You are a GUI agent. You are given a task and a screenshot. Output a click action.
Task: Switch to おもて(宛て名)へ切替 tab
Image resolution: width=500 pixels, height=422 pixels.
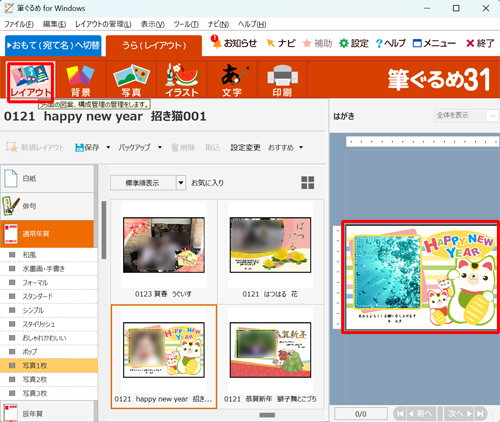[53, 45]
